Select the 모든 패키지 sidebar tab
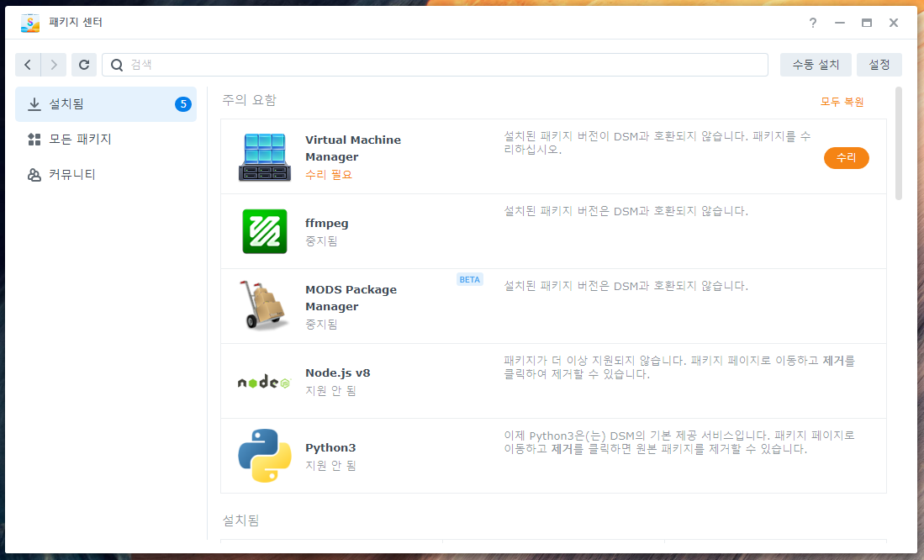 (x=106, y=140)
